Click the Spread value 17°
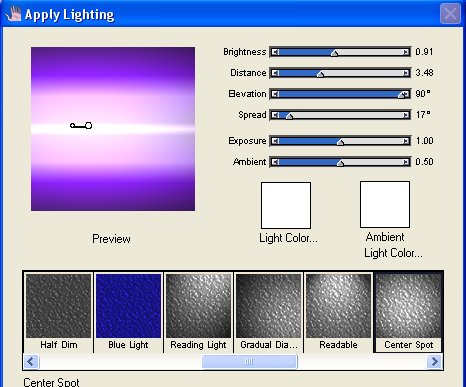Viewport: 466px width, 387px height. click(423, 115)
